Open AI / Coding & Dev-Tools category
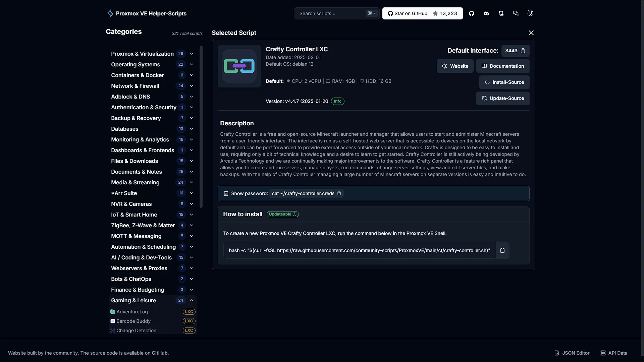The width and height of the screenshot is (644, 362). point(153,257)
